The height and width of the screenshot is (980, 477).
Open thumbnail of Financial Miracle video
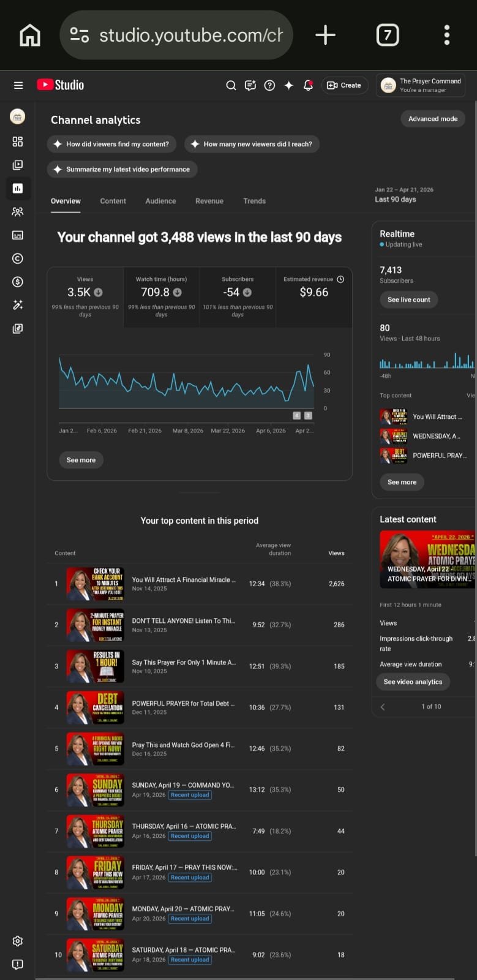pyautogui.click(x=95, y=584)
